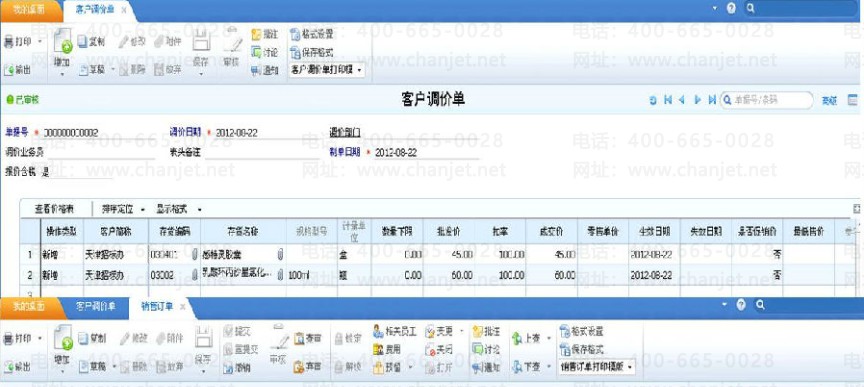Open the 客户调价单打印模板 print template dropdown

point(327,70)
